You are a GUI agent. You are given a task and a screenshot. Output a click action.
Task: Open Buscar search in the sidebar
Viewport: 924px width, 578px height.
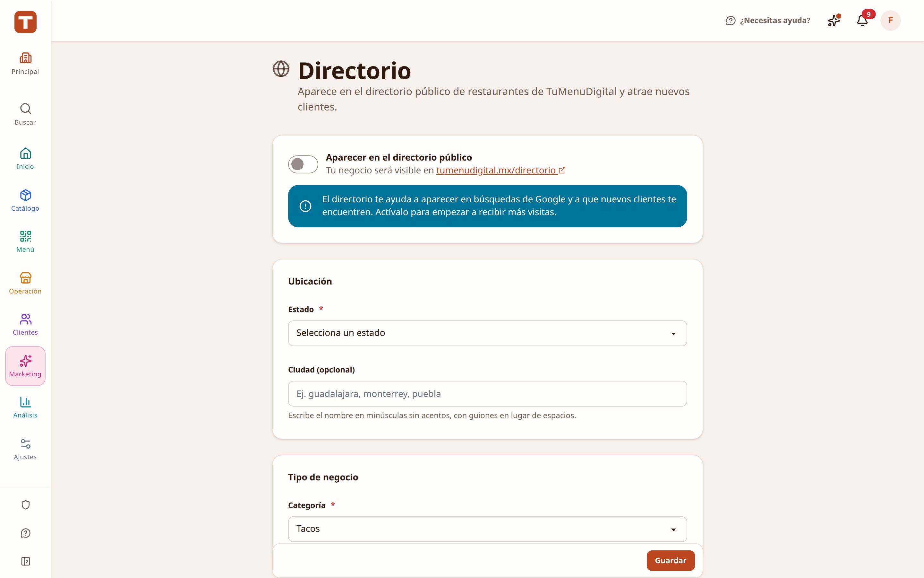(25, 114)
